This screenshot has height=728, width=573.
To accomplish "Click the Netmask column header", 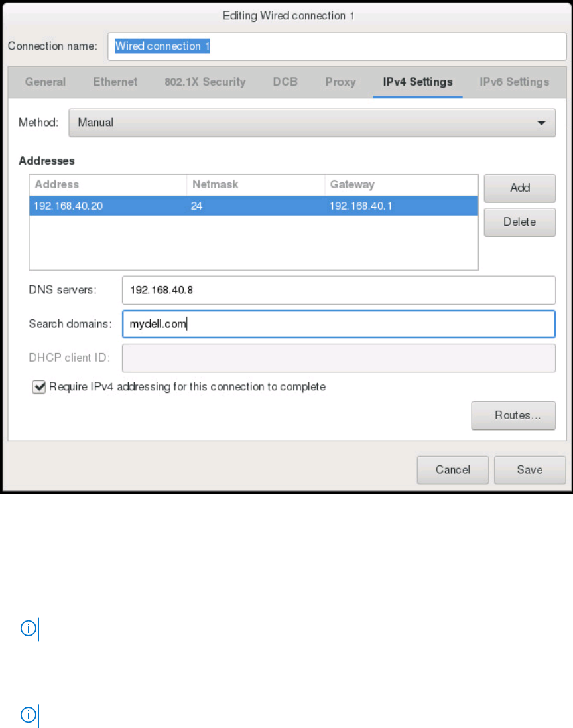I will [255, 184].
